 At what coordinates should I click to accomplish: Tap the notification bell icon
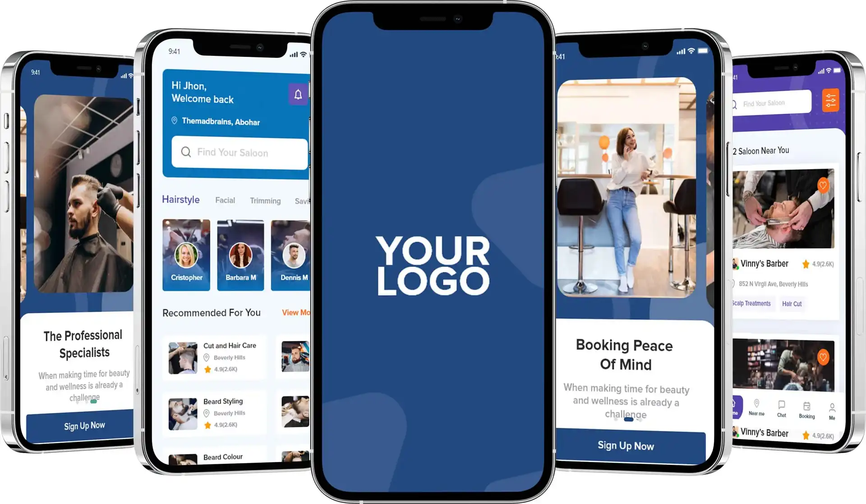click(299, 93)
